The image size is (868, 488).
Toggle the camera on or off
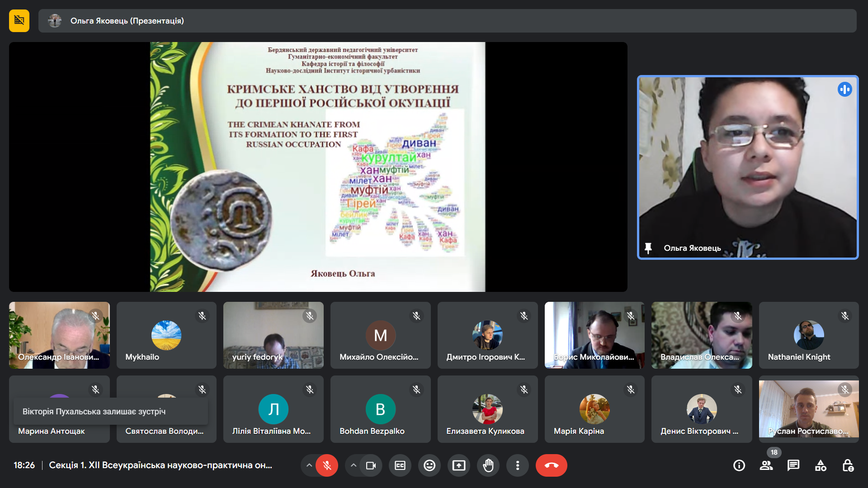coord(371,465)
